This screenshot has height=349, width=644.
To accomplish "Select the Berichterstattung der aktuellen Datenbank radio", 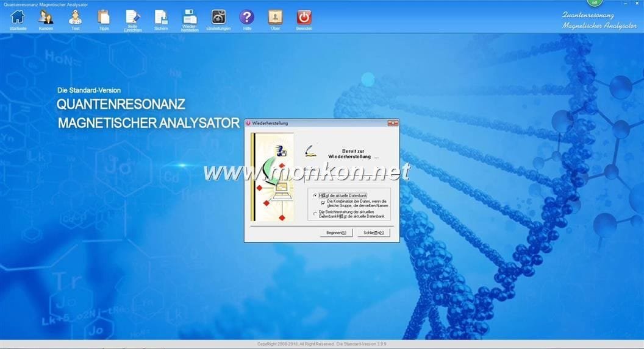I will [x=315, y=213].
